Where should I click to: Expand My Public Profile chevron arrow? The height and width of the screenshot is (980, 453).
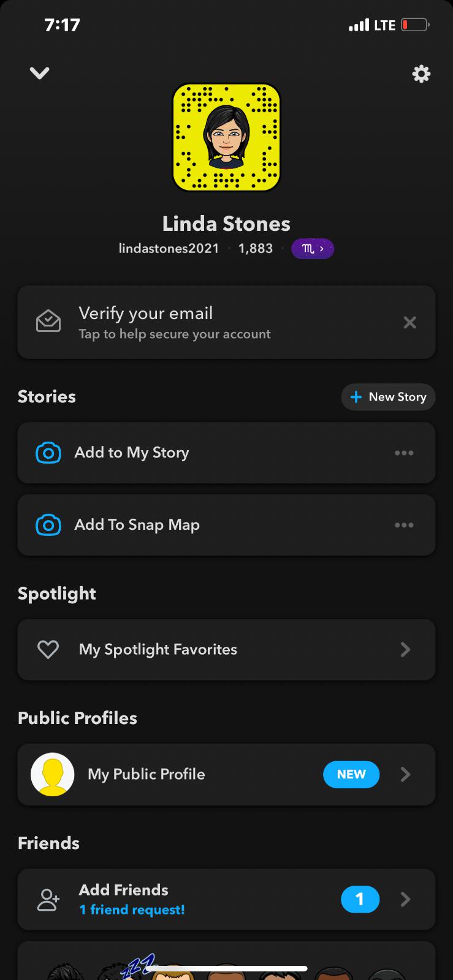[x=405, y=775]
